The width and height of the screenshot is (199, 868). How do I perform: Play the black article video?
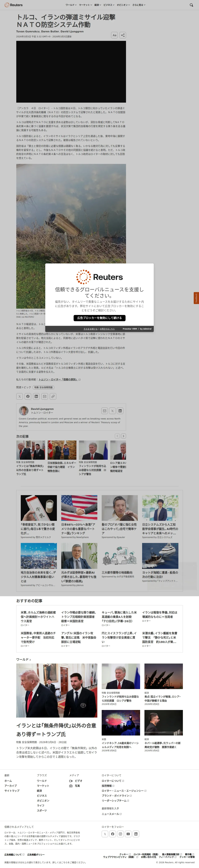(71, 72)
